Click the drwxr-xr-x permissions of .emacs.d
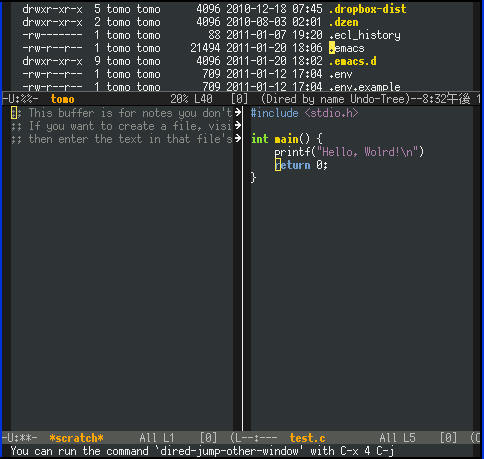The image size is (484, 459). [52, 61]
